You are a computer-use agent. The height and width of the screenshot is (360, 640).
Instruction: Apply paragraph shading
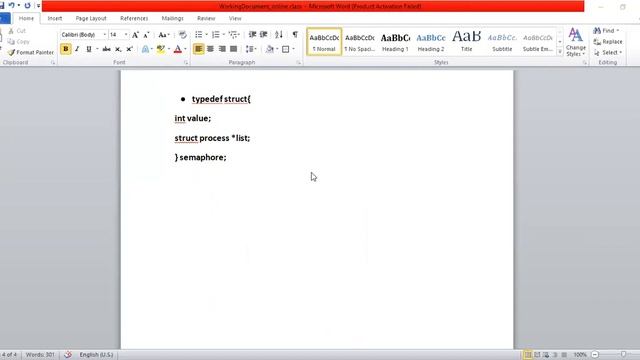point(269,49)
